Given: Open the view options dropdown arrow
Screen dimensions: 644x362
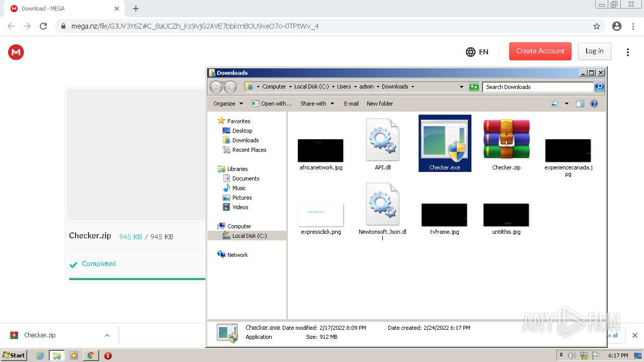Looking at the screenshot, I should pos(567,104).
